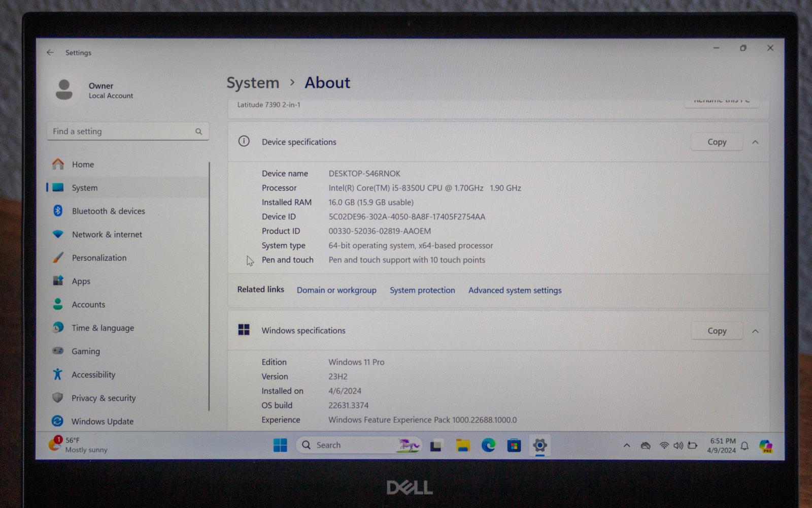Image resolution: width=812 pixels, height=508 pixels.
Task: Click the OS build 22631.3374 value
Action: click(348, 406)
